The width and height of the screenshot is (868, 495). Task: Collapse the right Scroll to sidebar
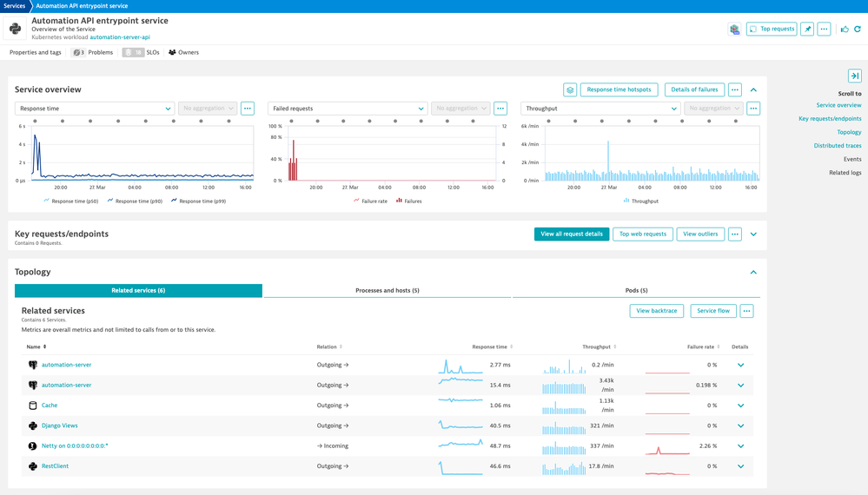[854, 76]
